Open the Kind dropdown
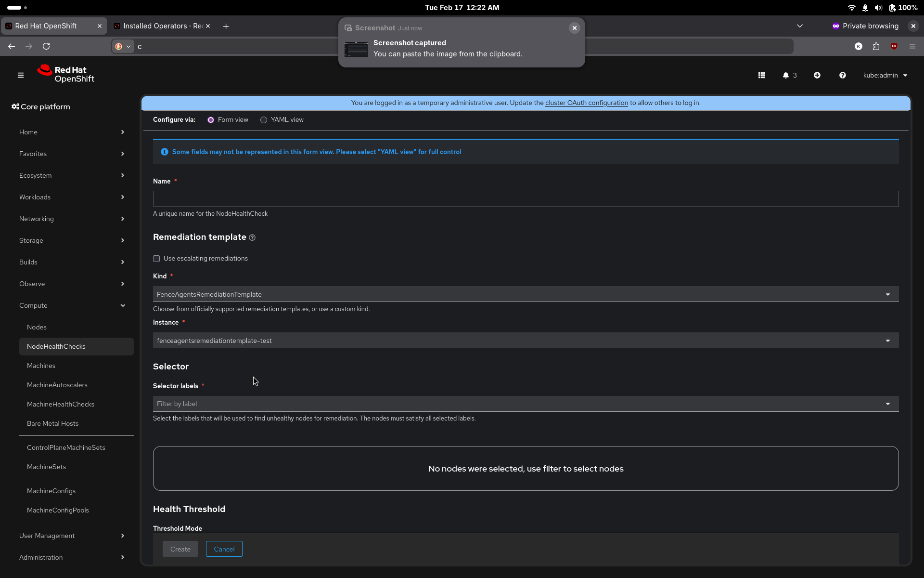 (x=526, y=294)
